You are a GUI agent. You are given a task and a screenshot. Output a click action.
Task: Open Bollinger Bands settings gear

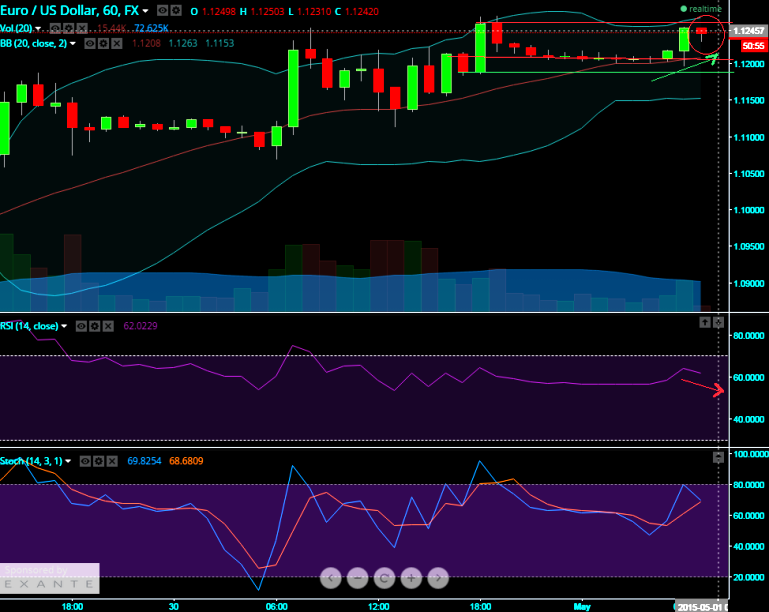click(103, 44)
